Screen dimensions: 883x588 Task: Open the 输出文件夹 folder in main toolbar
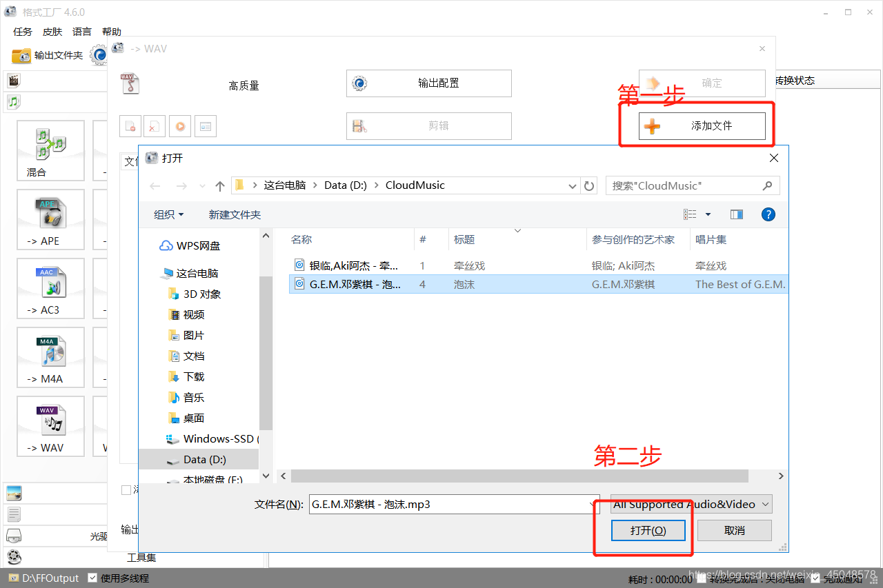pyautogui.click(x=48, y=55)
